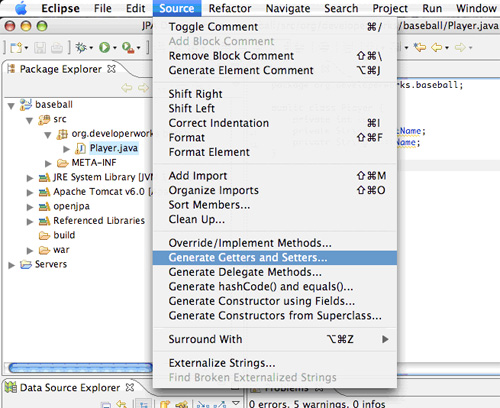Click the Servers project icon

[26, 265]
